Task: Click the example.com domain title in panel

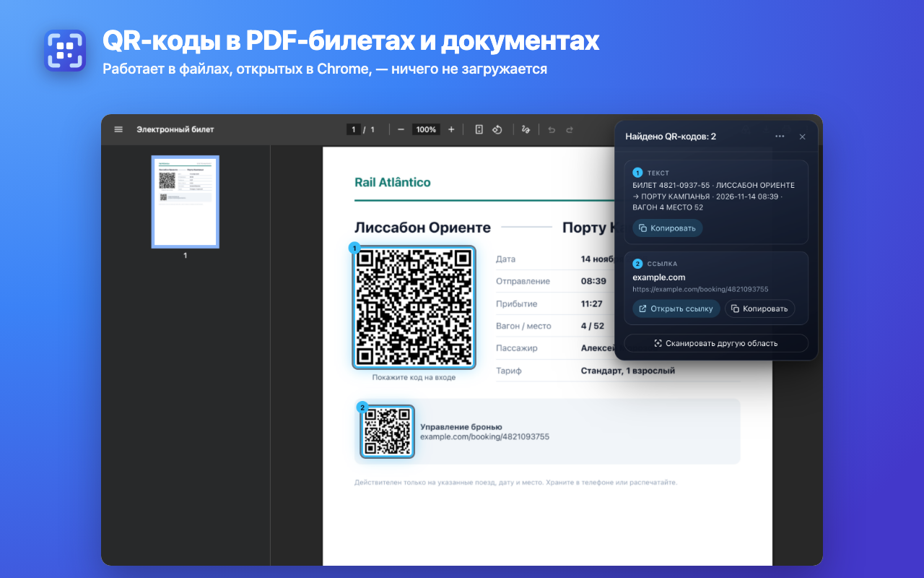Action: point(659,277)
